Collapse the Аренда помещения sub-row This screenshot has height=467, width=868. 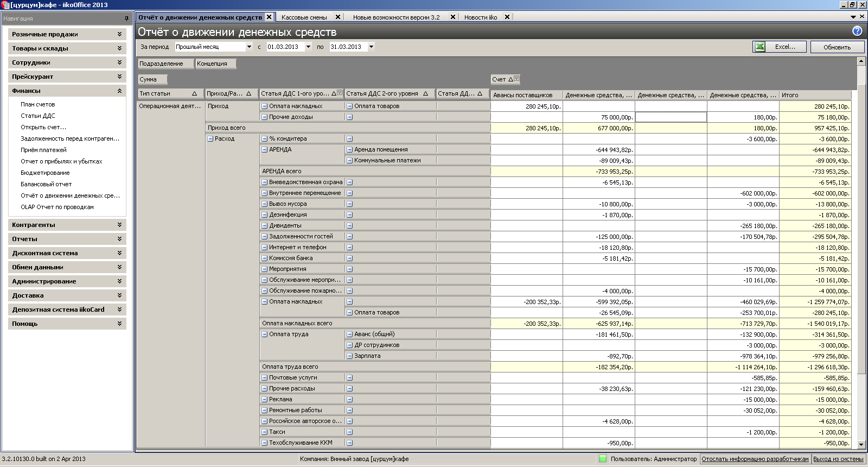tap(349, 150)
